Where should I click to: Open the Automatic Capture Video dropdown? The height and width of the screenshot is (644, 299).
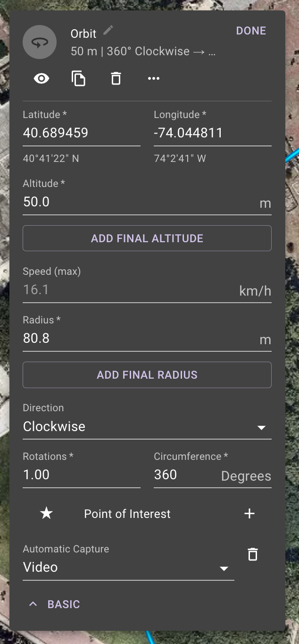click(128, 568)
